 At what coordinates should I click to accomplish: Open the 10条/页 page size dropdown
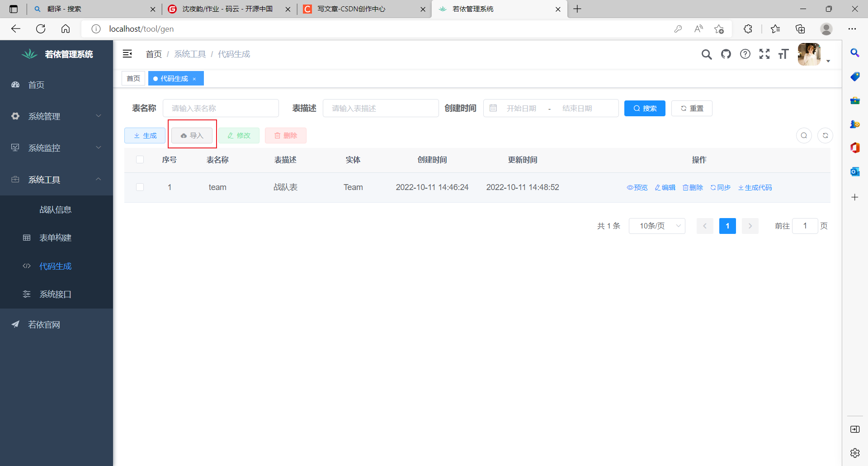coord(657,226)
